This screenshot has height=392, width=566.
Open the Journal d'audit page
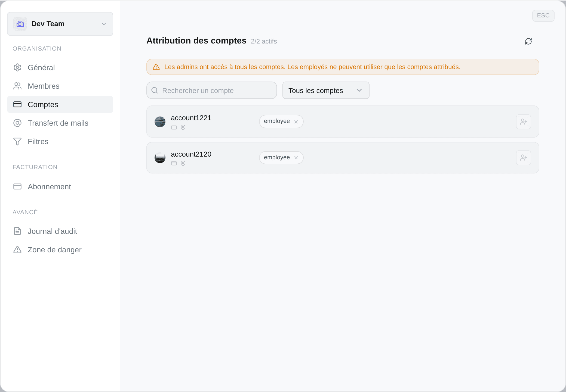[60, 231]
